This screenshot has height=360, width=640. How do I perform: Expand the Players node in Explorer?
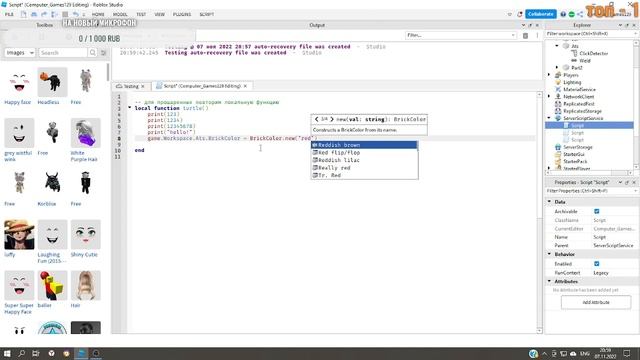pyautogui.click(x=549, y=75)
